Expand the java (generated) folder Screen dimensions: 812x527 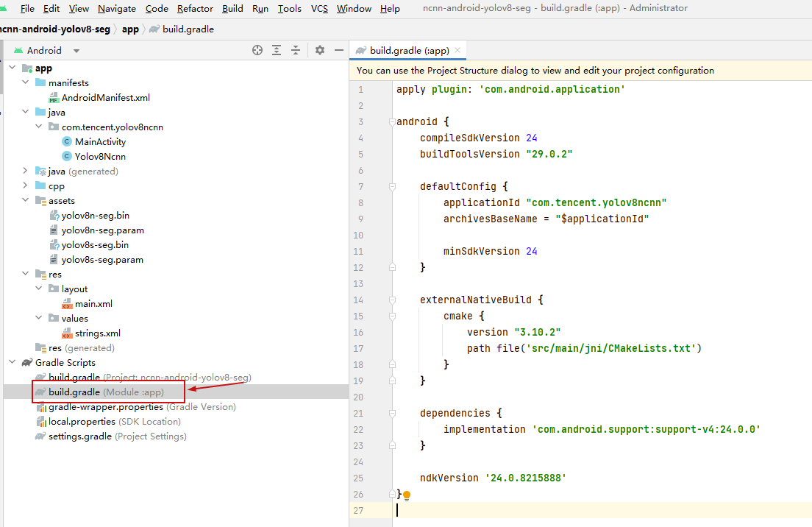[25, 171]
